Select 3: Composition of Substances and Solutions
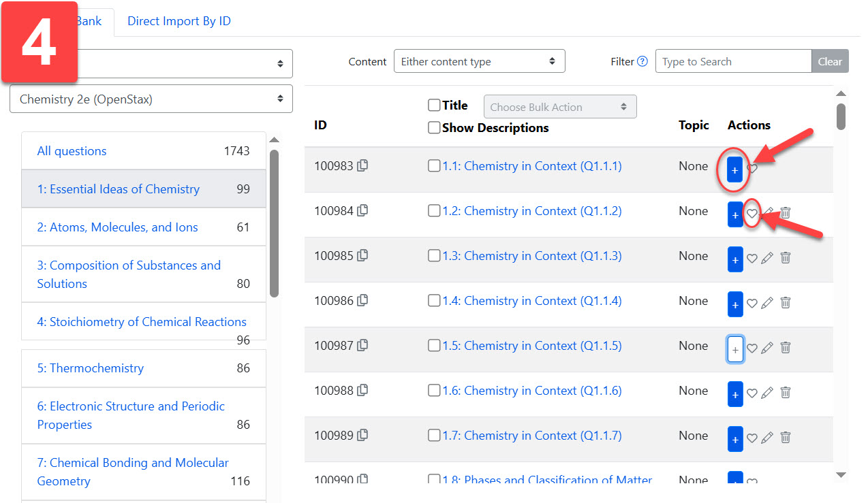868x503 pixels. (x=144, y=274)
